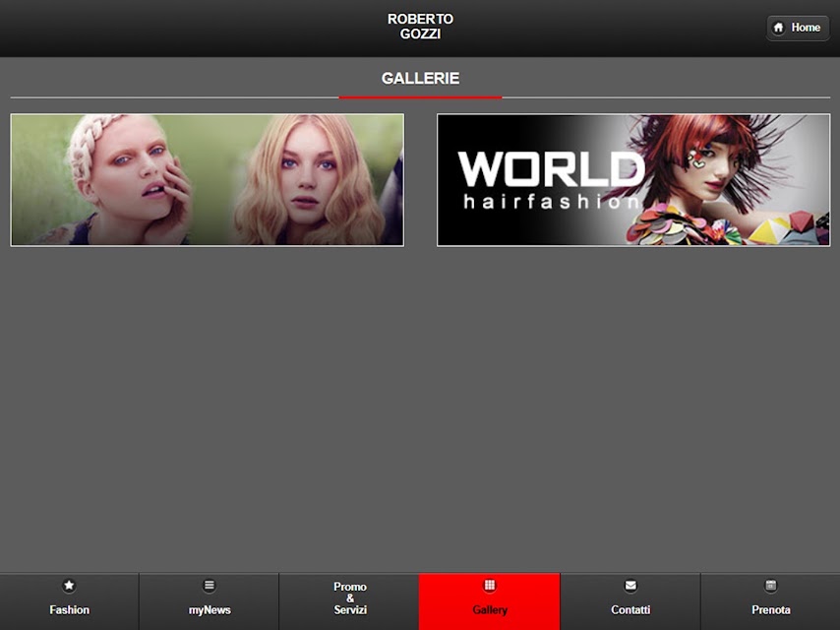The width and height of the screenshot is (840, 630).
Task: Open the Prenota booking tab label
Action: click(771, 610)
